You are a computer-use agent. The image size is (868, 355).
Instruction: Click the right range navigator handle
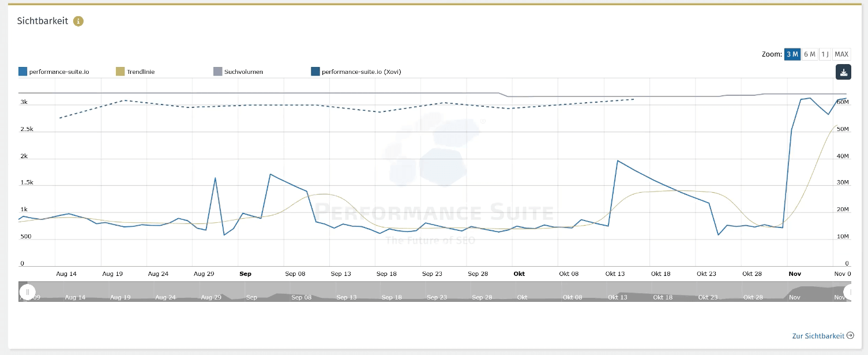click(848, 292)
